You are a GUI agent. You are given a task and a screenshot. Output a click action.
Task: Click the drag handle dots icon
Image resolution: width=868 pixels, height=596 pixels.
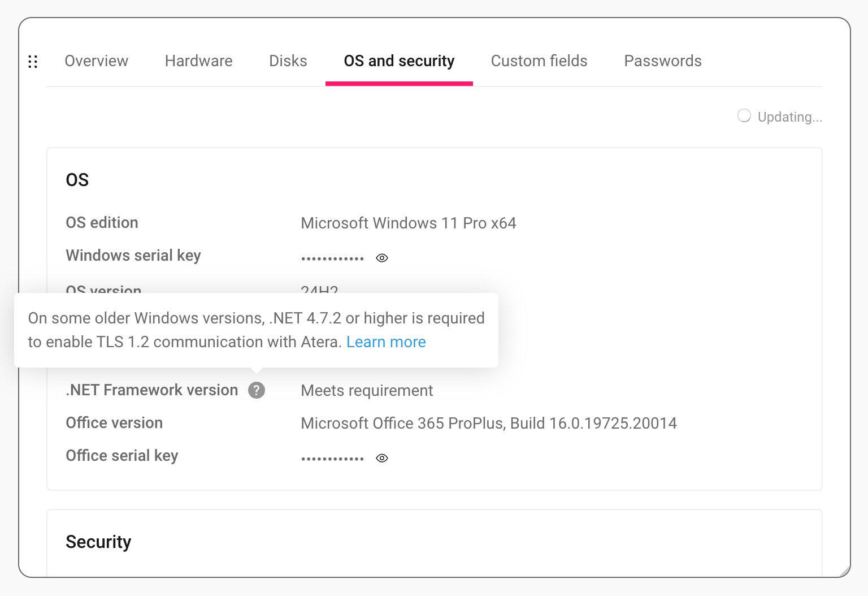coord(33,62)
